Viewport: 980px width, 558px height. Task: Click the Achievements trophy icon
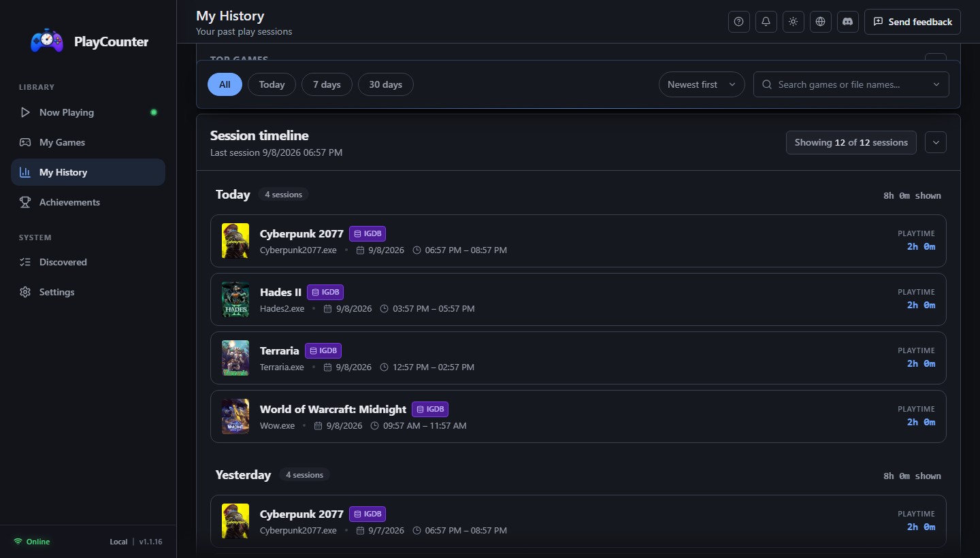pos(25,202)
